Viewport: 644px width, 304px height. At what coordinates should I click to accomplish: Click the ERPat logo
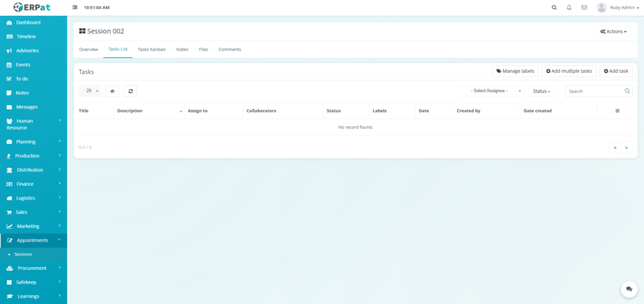(33, 7)
